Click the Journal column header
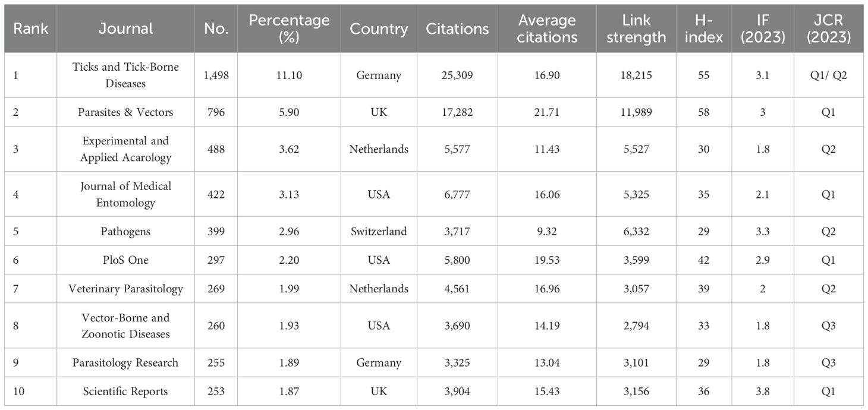Screen dimensions: 868x410 click(x=125, y=29)
